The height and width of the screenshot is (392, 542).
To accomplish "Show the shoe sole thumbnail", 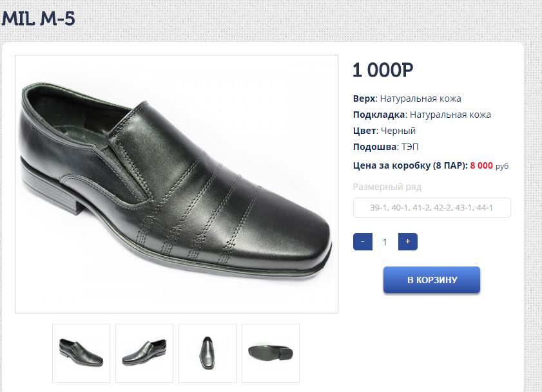I will 271,353.
